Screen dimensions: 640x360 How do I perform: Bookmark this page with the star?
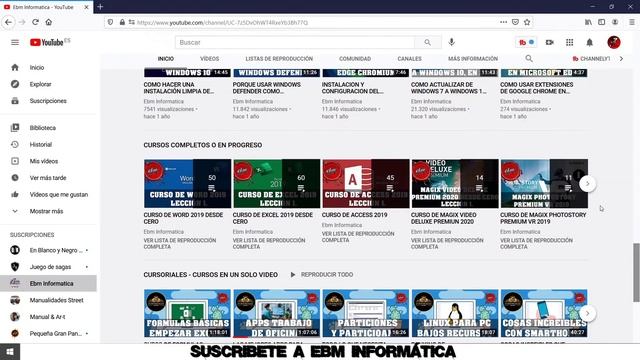coord(527,22)
